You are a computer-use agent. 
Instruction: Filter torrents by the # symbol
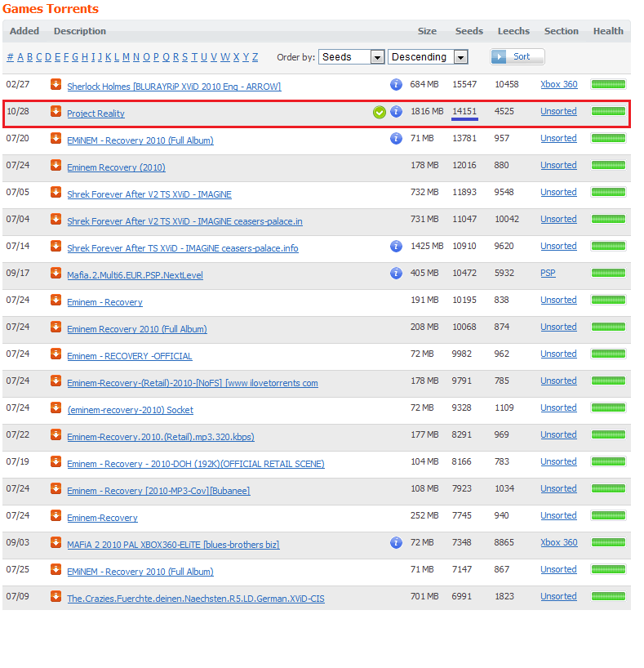[x=10, y=57]
